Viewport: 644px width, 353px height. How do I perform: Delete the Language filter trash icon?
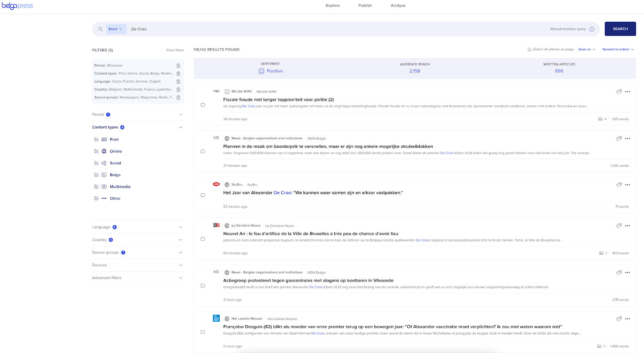pyautogui.click(x=178, y=82)
